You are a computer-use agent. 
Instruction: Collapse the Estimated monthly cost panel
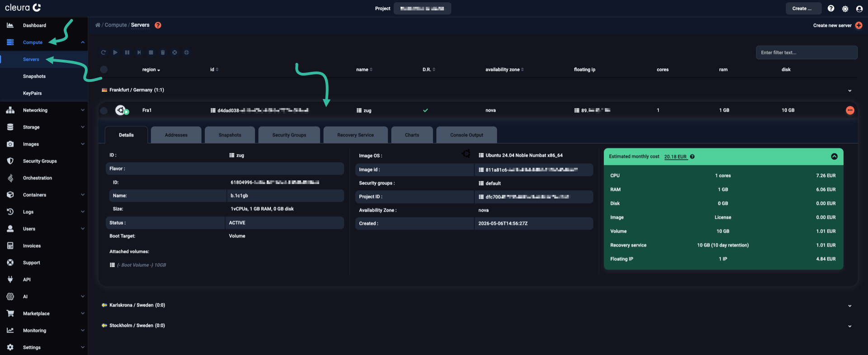coord(834,156)
